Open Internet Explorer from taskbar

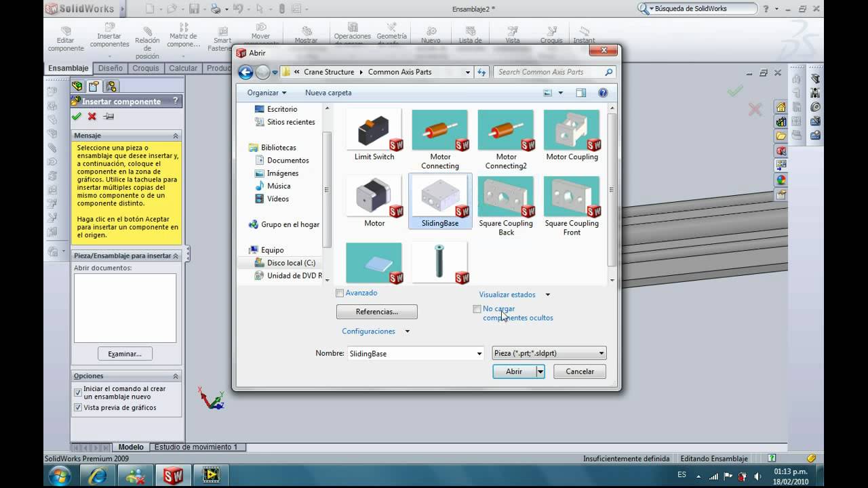[98, 475]
